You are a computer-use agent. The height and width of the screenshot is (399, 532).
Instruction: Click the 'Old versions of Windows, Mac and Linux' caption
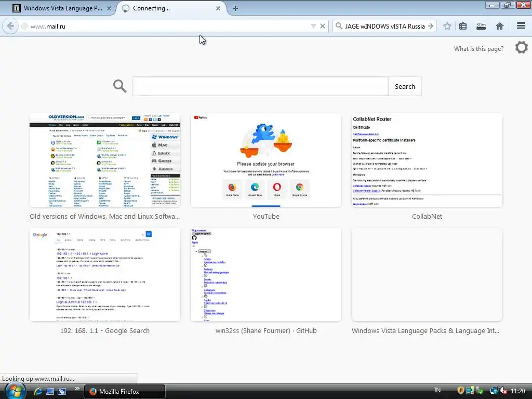(105, 217)
